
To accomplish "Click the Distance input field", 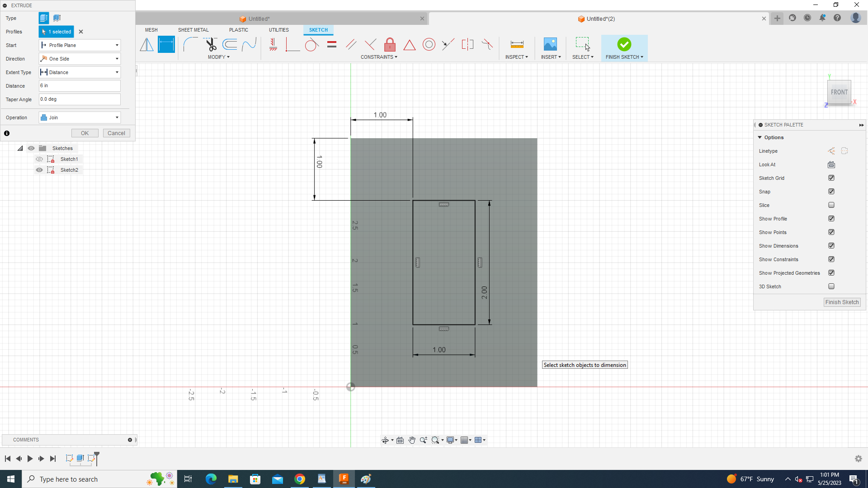I will pos(80,86).
